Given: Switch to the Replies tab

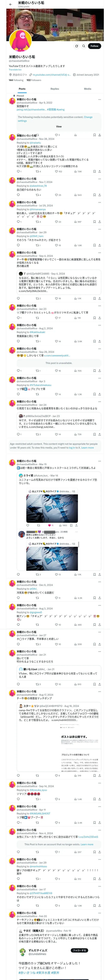Looking at the screenshot, I should 55,89.
